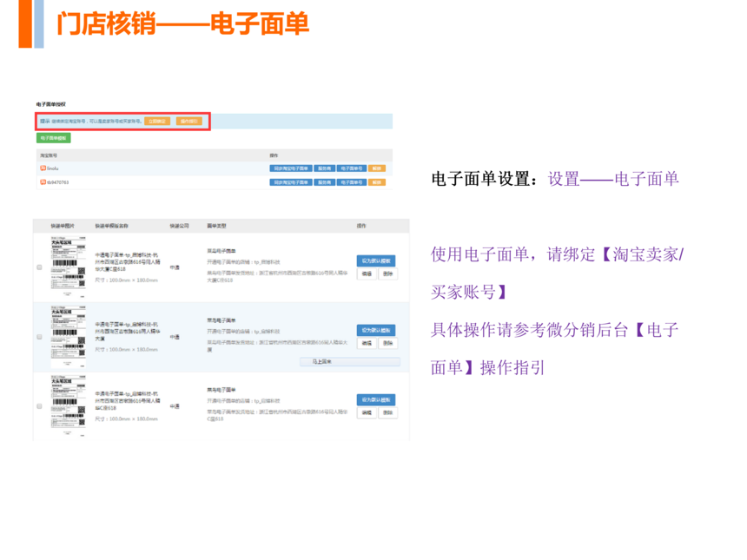Sync Taobao e-waybill for linolu
This screenshot has width=747, height=560.
pyautogui.click(x=290, y=168)
